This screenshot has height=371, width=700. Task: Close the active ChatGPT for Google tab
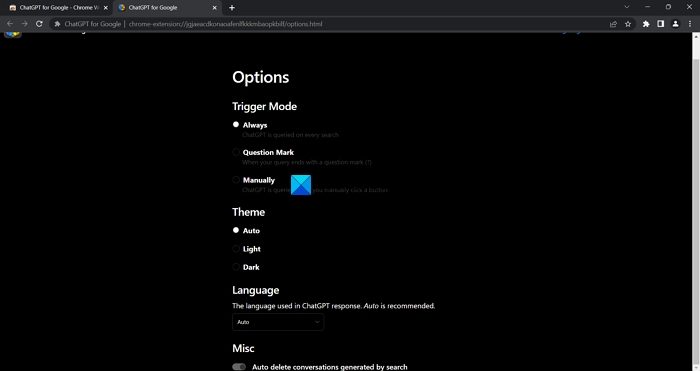tap(215, 8)
